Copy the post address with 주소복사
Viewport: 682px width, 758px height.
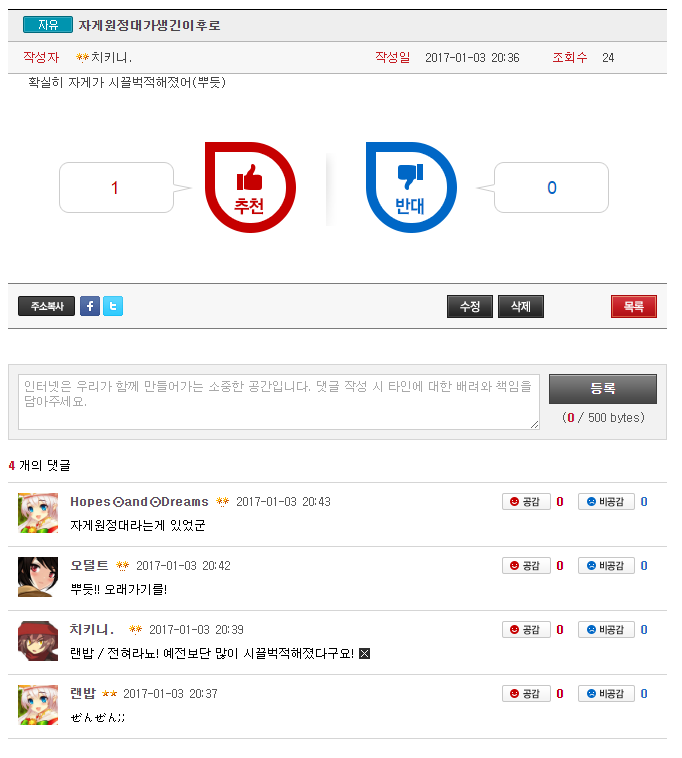[x=46, y=306]
